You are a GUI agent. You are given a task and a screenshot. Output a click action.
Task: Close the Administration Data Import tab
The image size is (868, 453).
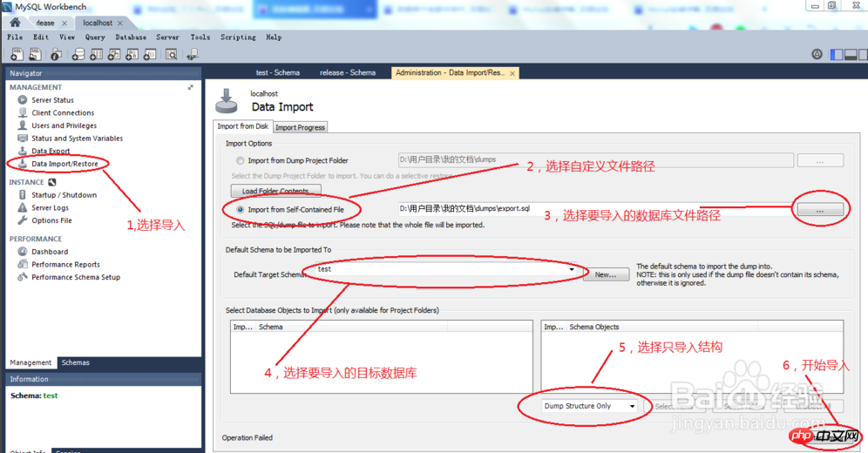[512, 73]
